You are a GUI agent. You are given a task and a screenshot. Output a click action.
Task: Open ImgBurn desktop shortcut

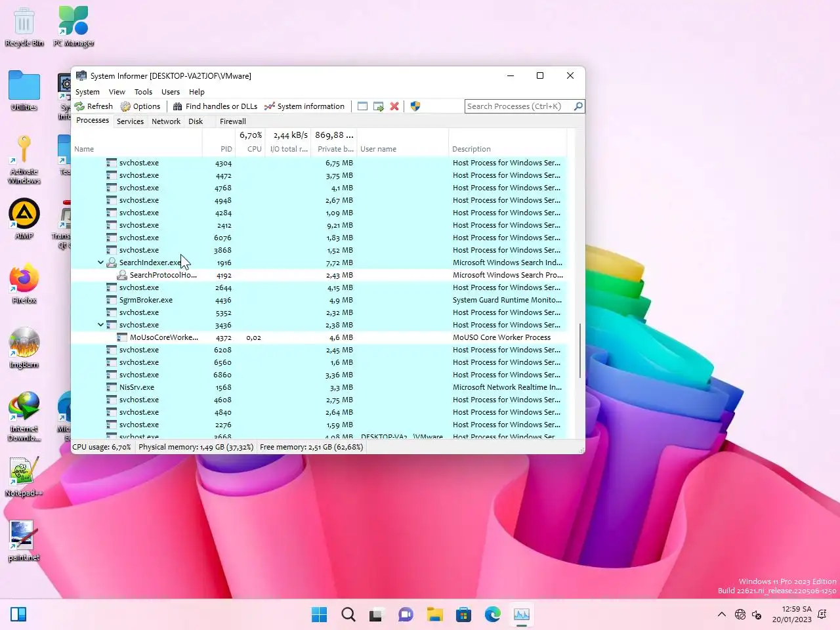tap(24, 348)
